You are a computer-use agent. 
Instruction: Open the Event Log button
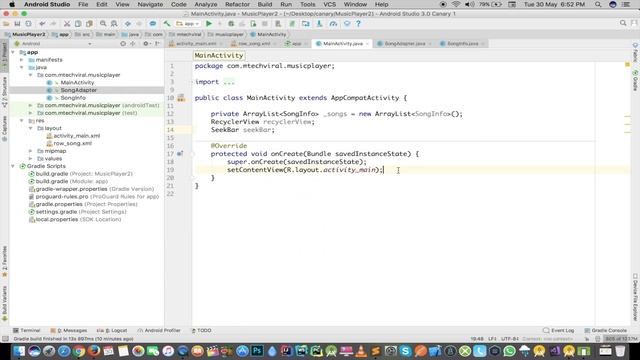tap(559, 330)
